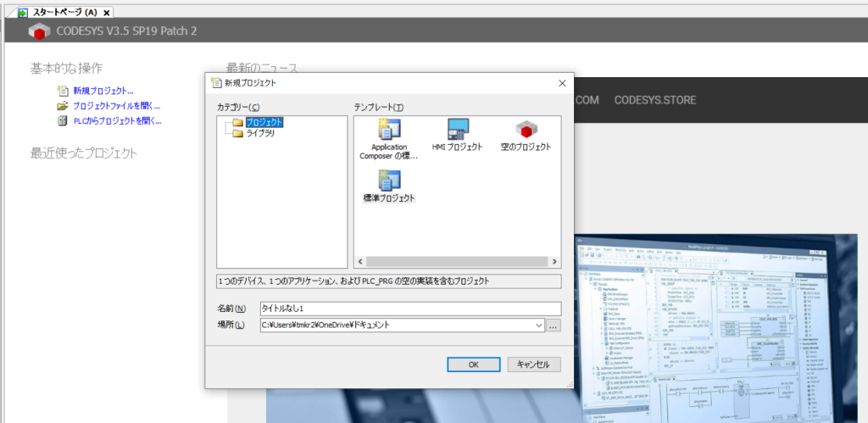Image resolution: width=868 pixels, height=423 pixels.
Task: Select ライブラリ category in the tree
Action: click(x=260, y=133)
